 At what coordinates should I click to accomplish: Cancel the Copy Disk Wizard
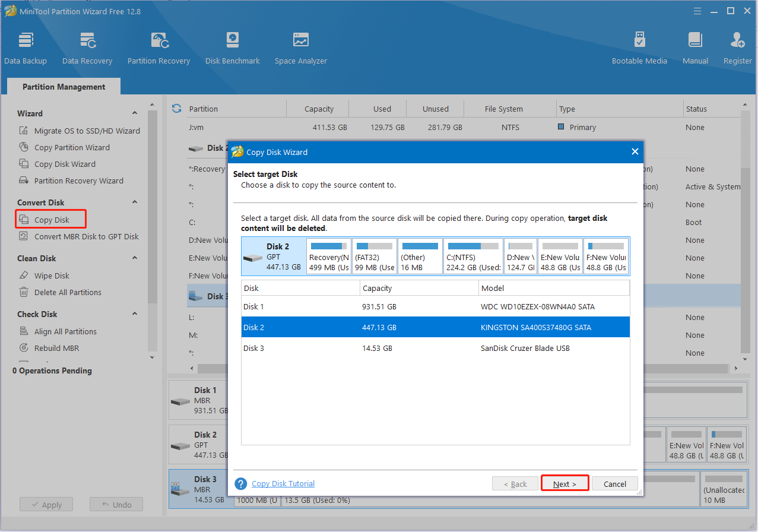[614, 484]
